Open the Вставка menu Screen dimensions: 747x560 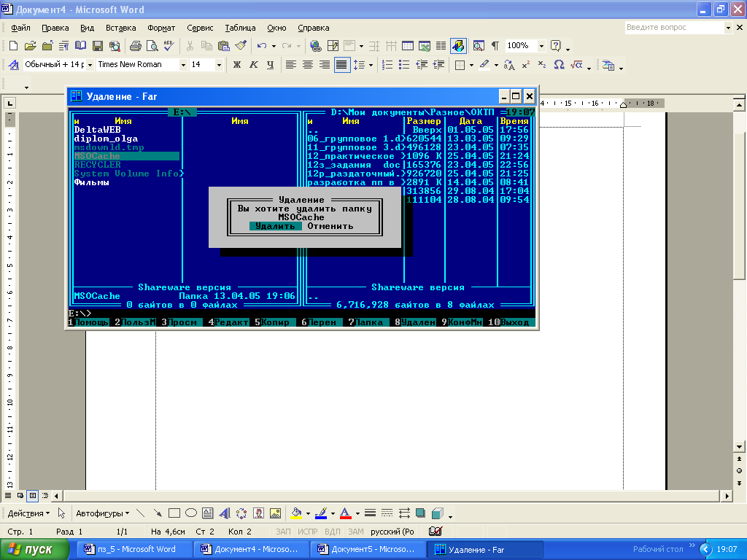click(120, 28)
